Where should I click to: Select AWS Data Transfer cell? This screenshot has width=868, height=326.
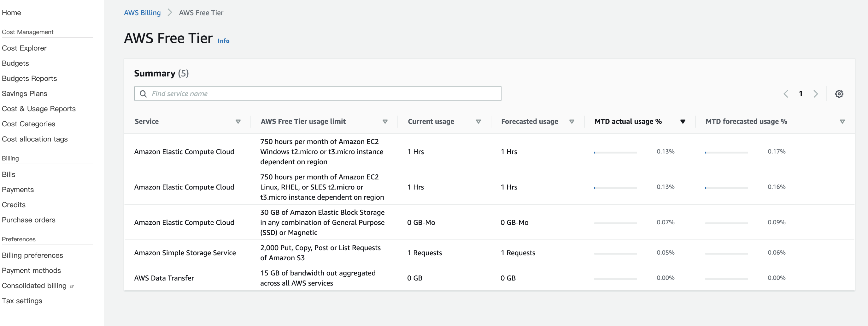[x=164, y=278]
